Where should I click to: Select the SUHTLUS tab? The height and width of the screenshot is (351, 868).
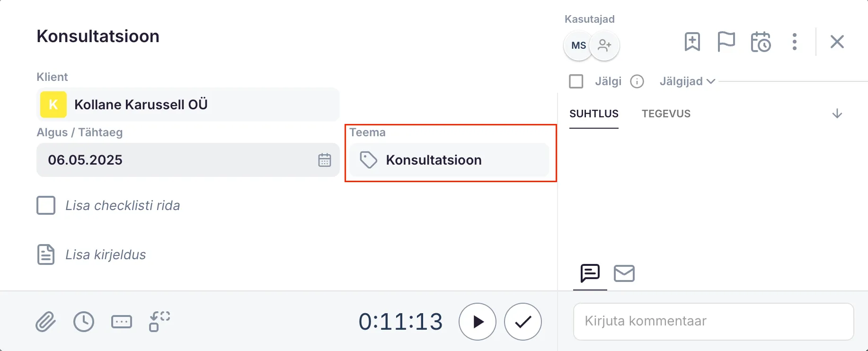[593, 114]
